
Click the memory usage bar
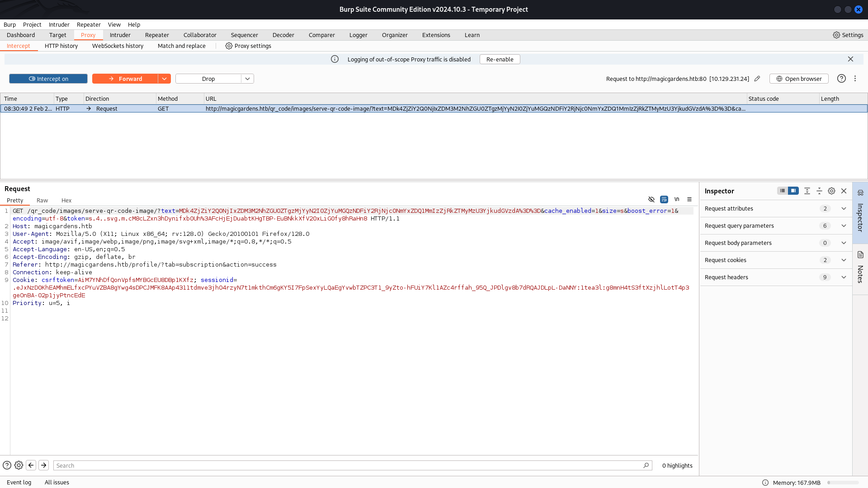tap(843, 483)
